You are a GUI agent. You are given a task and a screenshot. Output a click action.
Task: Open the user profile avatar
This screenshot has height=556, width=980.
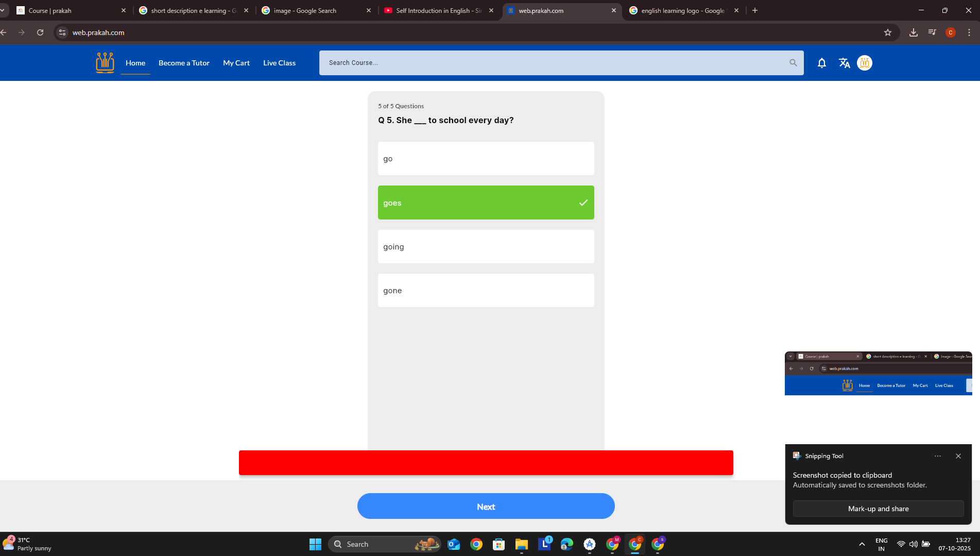coord(864,63)
